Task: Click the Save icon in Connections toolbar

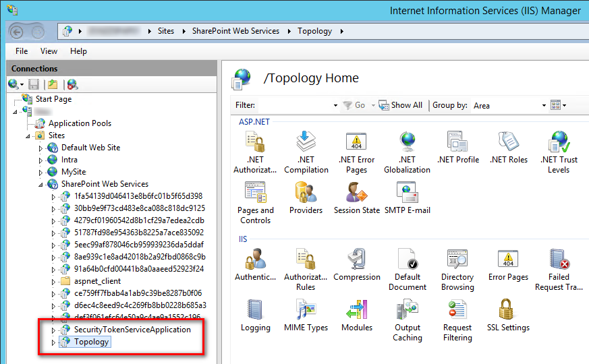Action: point(34,84)
